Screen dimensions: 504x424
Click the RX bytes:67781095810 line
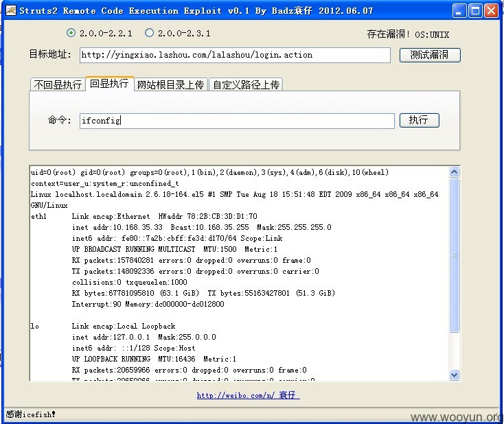pos(203,293)
